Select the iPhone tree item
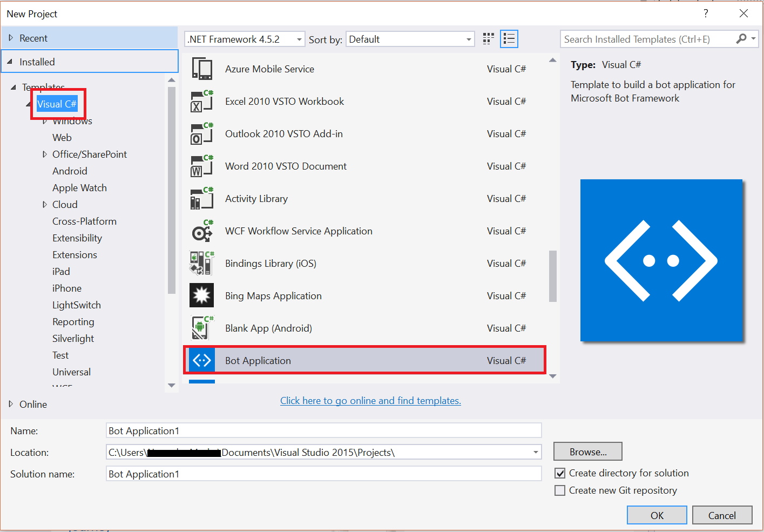The image size is (764, 532). [x=67, y=288]
